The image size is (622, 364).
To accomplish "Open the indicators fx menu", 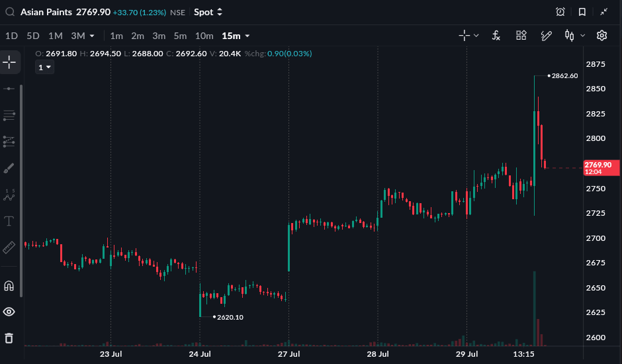I will coord(496,36).
